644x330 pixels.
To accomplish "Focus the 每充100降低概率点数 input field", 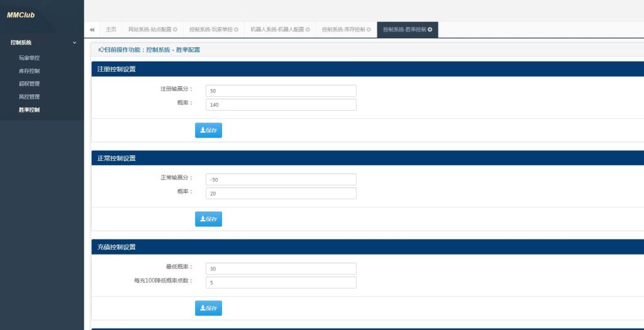I will click(x=281, y=282).
